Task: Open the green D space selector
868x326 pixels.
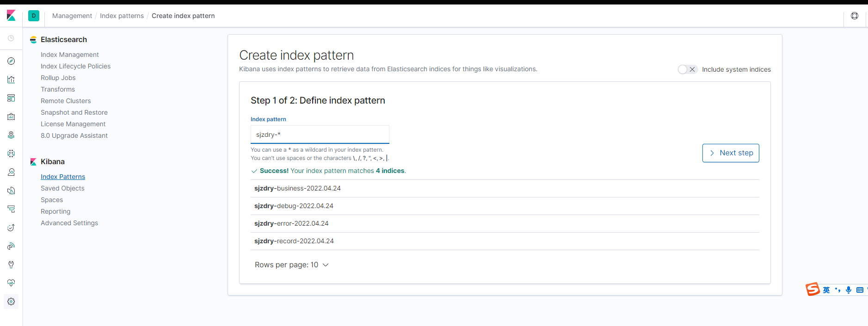Action: tap(34, 16)
